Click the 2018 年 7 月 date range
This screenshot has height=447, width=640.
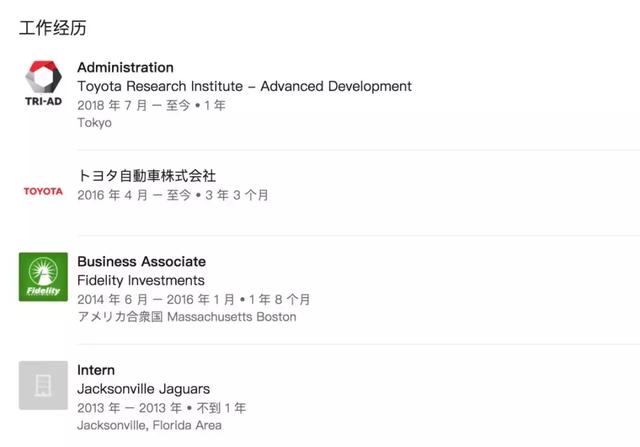pos(151,105)
